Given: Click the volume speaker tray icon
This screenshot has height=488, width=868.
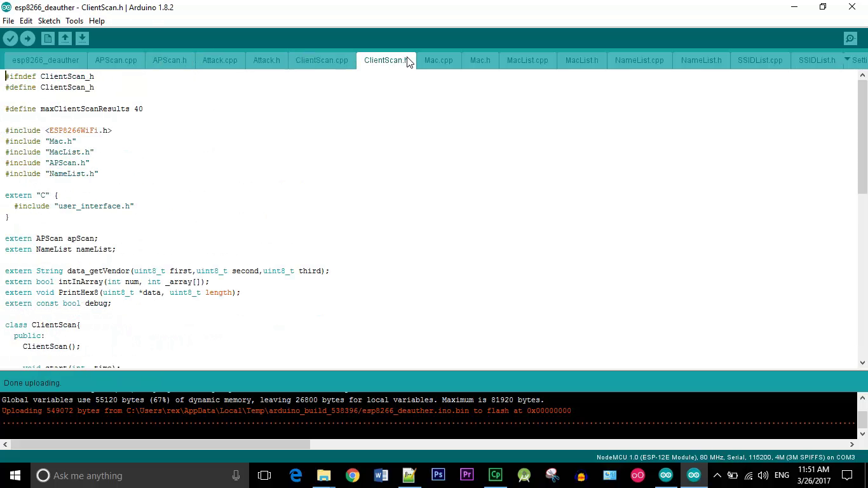Looking at the screenshot, I should (x=763, y=475).
